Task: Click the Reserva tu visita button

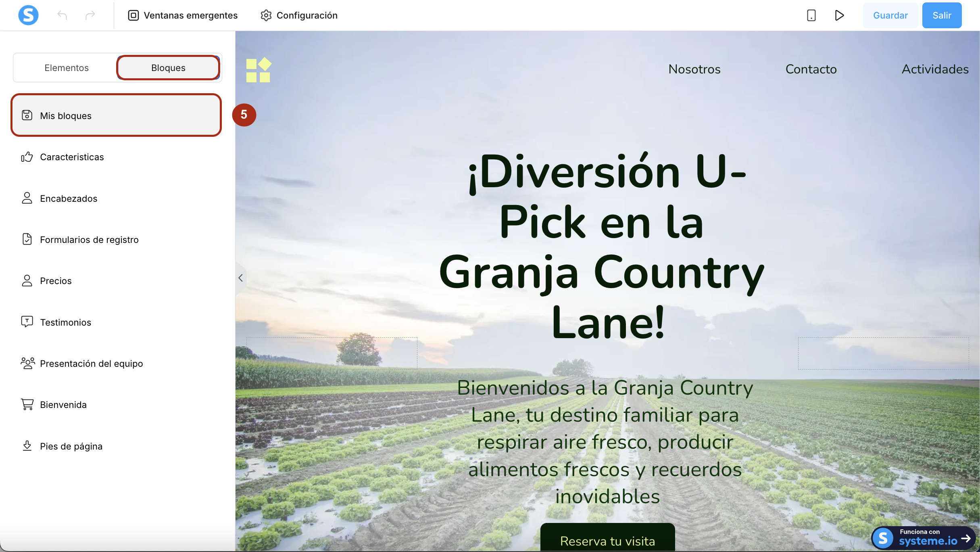Action: (x=607, y=540)
